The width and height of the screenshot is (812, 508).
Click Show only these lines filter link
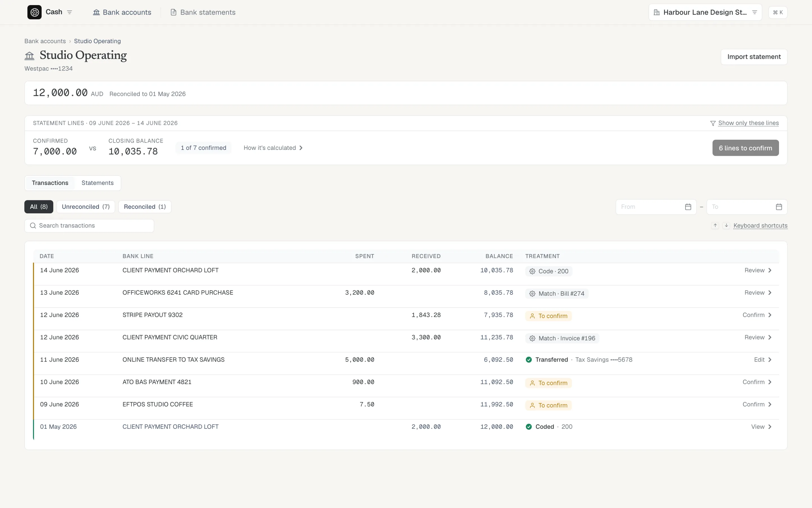pyautogui.click(x=748, y=123)
